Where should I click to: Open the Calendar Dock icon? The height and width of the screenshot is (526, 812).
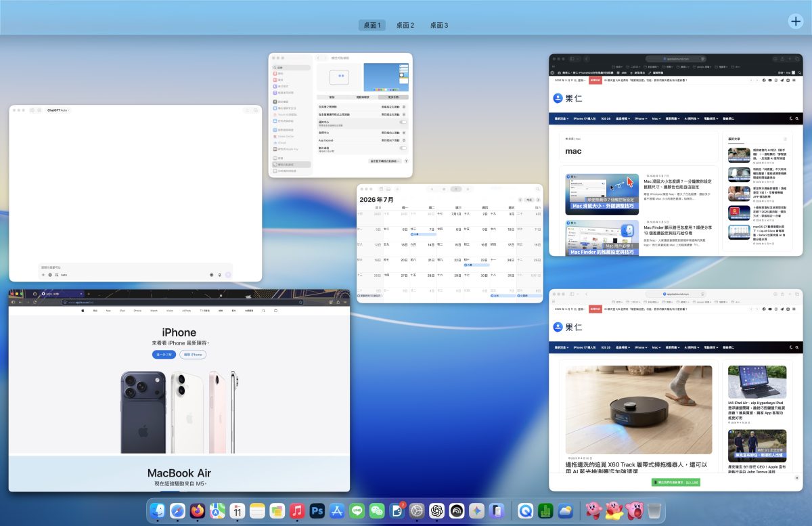tap(237, 510)
